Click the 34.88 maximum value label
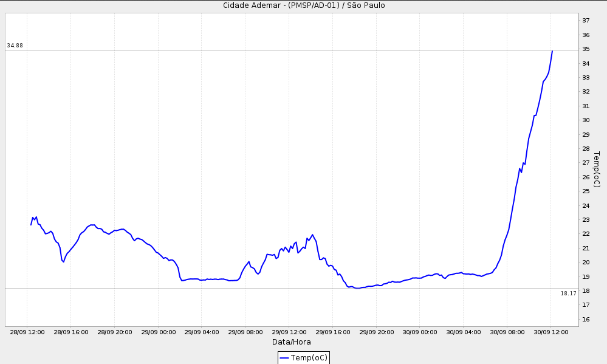The image size is (607, 364). [x=15, y=46]
